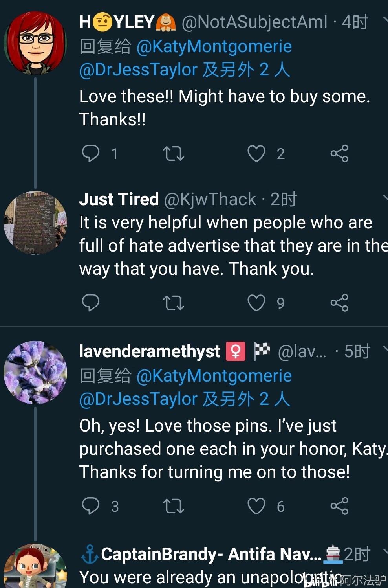Open the options chevron on Just Tired's tweet
388x588 pixels.
point(385,198)
